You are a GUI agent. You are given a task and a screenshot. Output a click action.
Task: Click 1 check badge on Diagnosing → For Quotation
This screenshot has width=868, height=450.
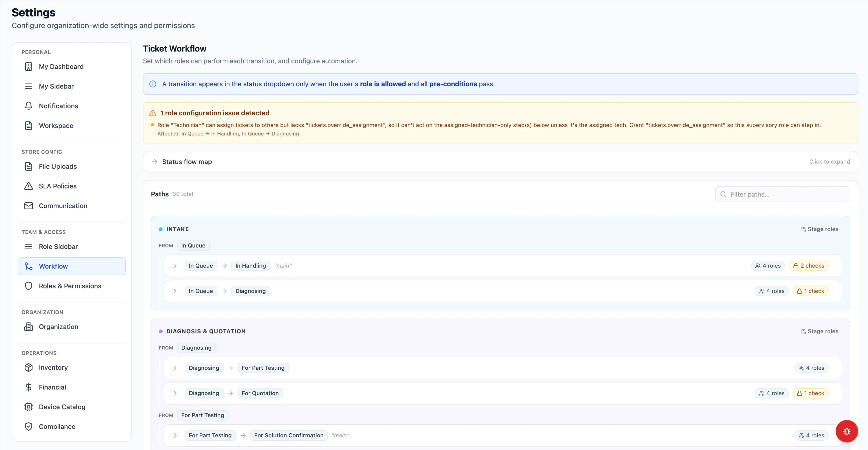point(810,393)
